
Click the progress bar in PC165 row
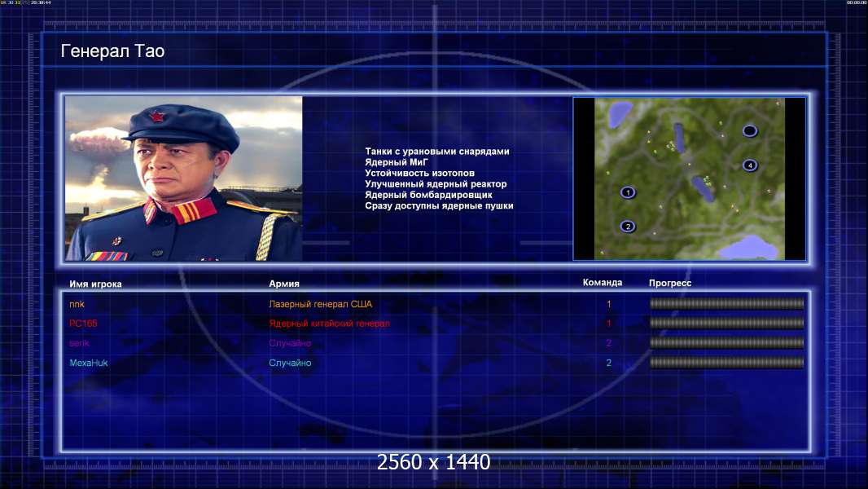point(727,323)
